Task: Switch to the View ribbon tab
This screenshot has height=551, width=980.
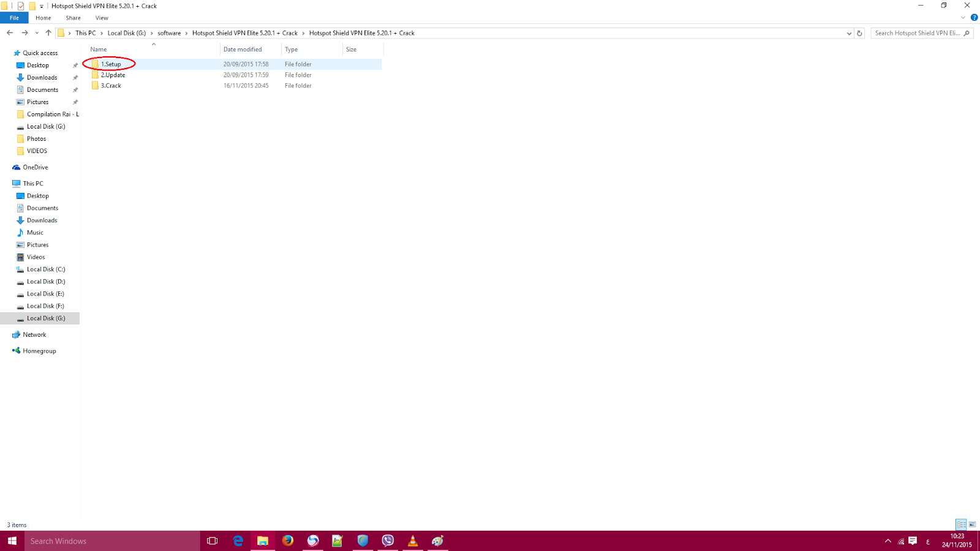Action: point(102,18)
